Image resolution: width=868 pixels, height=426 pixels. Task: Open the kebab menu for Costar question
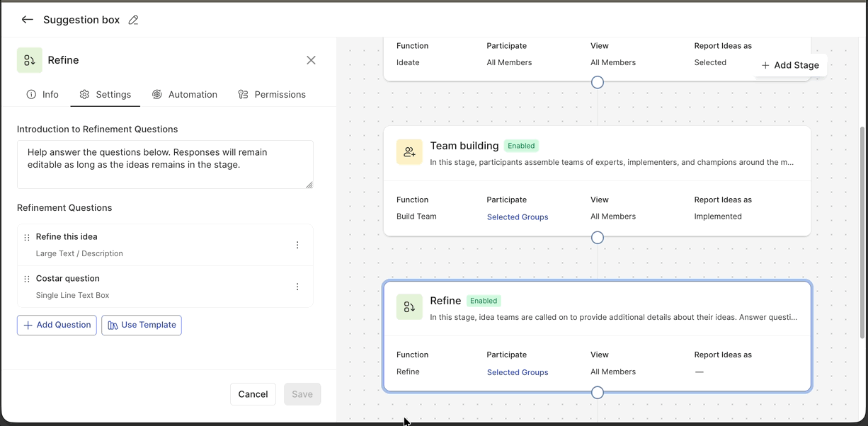click(x=297, y=286)
